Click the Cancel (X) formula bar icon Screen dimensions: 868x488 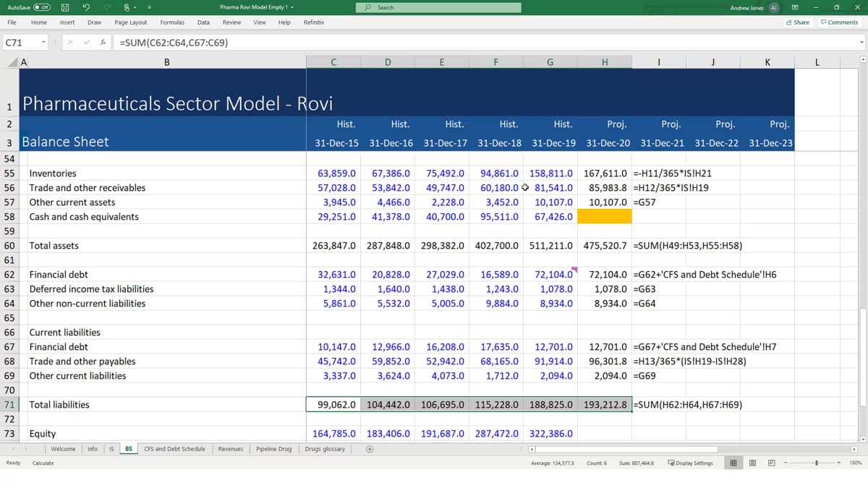click(x=70, y=43)
